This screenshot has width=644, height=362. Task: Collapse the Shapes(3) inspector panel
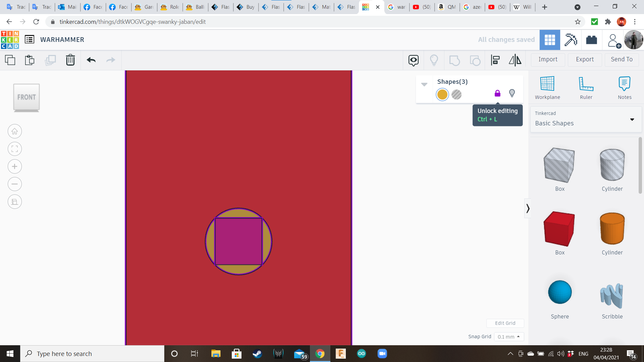[424, 84]
